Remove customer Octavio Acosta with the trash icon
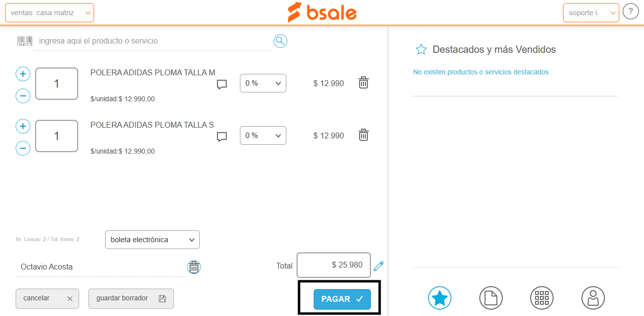The width and height of the screenshot is (644, 316). pyautogui.click(x=194, y=267)
